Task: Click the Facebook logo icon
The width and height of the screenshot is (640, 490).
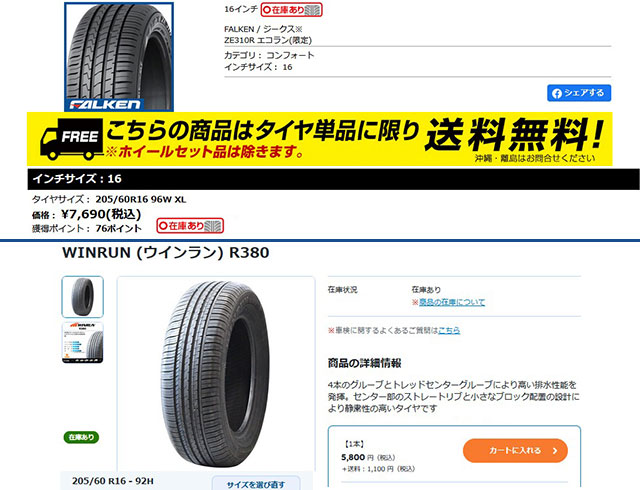Action: (557, 94)
